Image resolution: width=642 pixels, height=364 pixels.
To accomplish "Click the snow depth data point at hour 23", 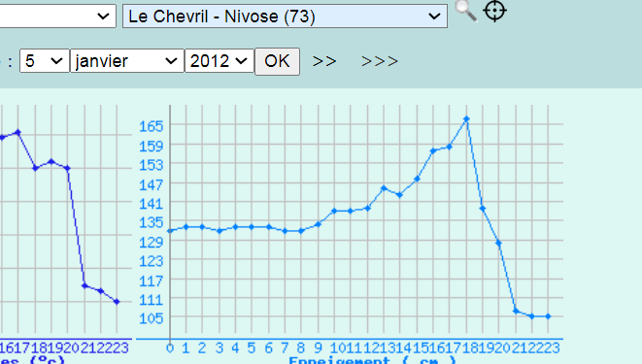I will tap(548, 316).
